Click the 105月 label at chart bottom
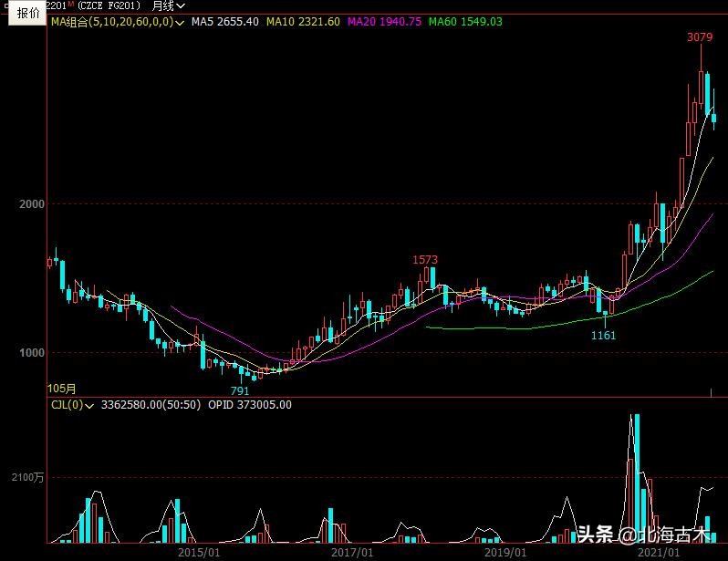The width and height of the screenshot is (728, 561). (x=61, y=389)
